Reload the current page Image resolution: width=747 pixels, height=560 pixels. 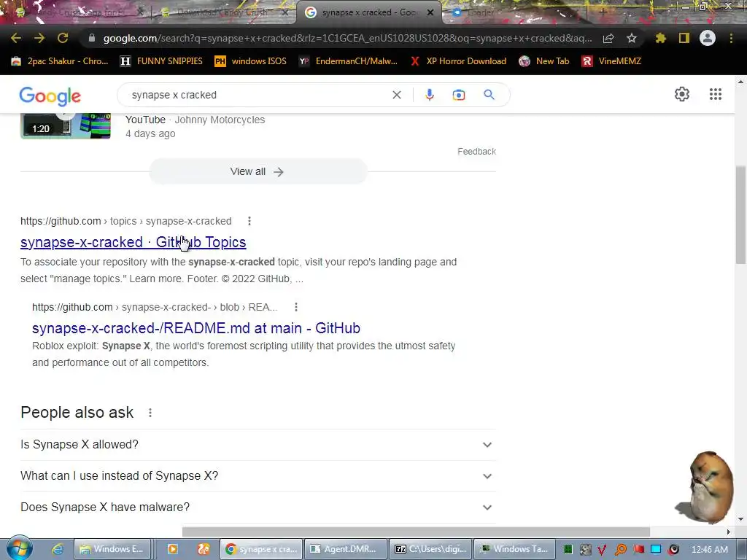pos(63,38)
